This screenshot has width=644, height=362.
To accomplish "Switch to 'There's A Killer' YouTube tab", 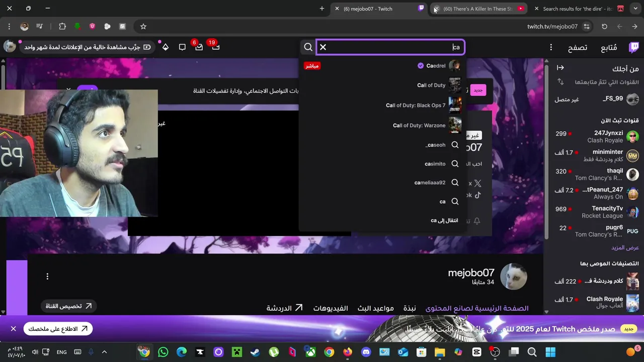I will pyautogui.click(x=478, y=9).
